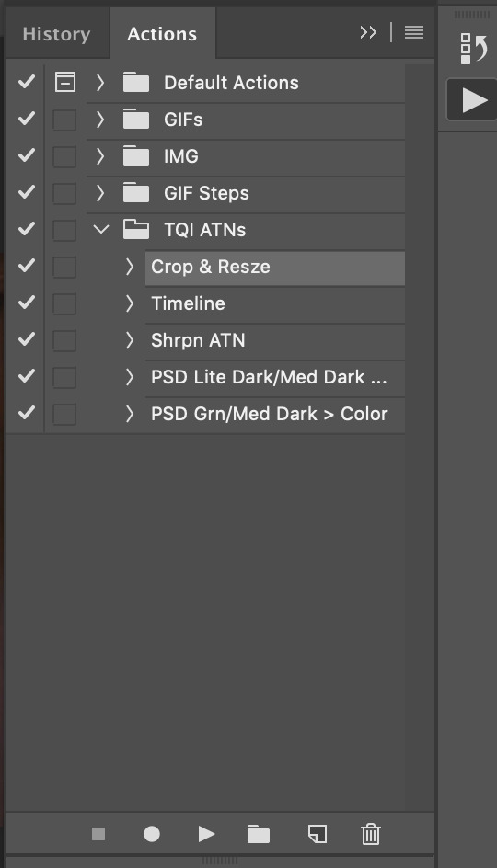The image size is (497, 868).
Task: Expand the Default Actions folder
Action: tap(100, 83)
